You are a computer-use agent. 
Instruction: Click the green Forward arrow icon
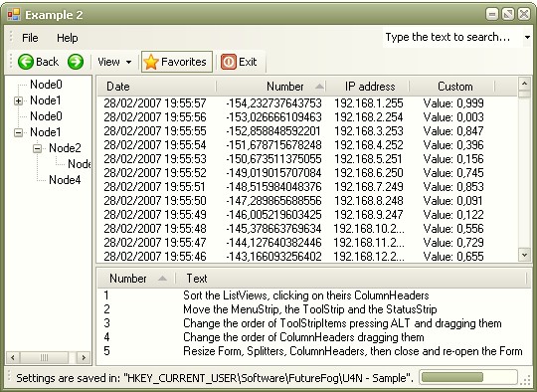(x=76, y=62)
